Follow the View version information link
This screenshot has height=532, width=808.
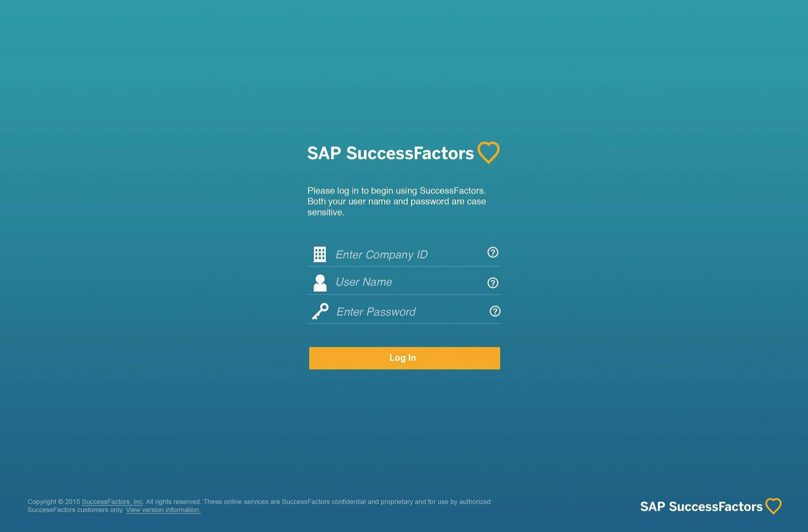point(163,510)
